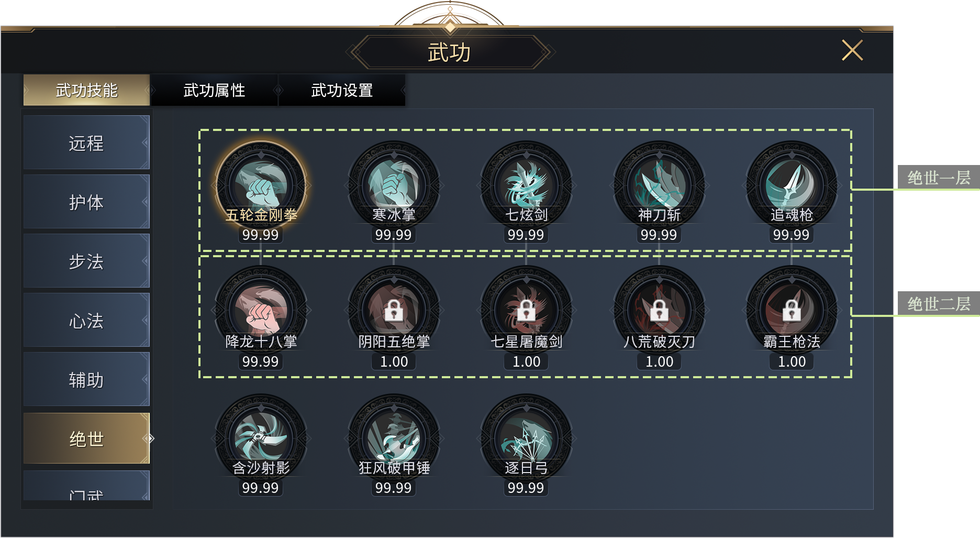Screen dimensions: 980x538
Task: Select the locked 霸王枪法 skill
Action: tap(792, 311)
